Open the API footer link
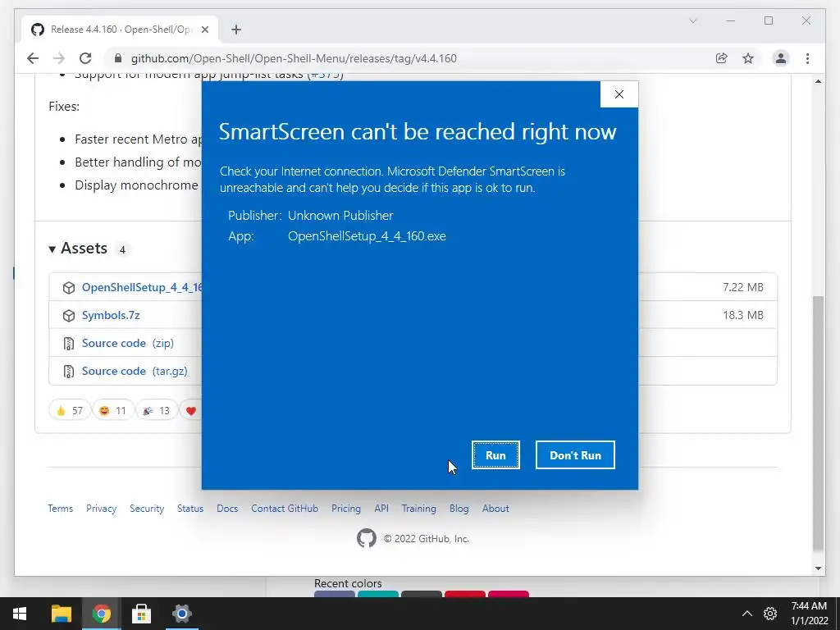The height and width of the screenshot is (630, 840). (381, 509)
